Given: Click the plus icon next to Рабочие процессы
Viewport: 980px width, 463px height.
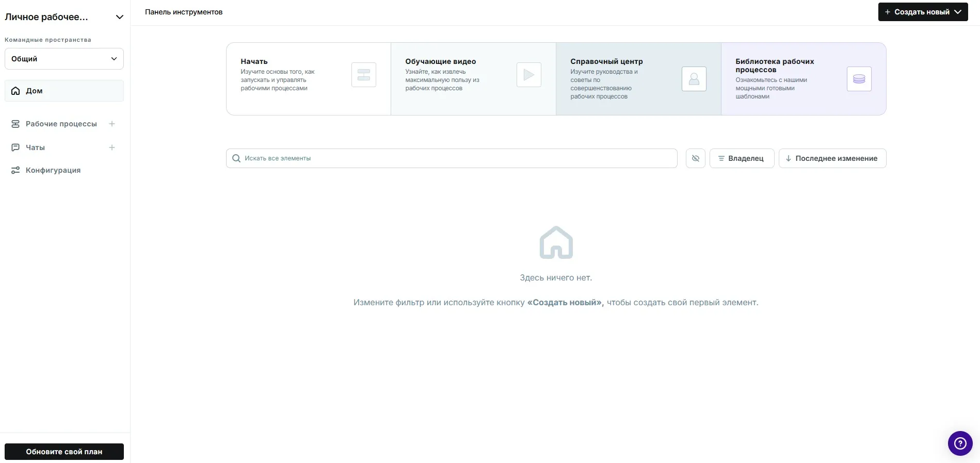Looking at the screenshot, I should click(112, 124).
